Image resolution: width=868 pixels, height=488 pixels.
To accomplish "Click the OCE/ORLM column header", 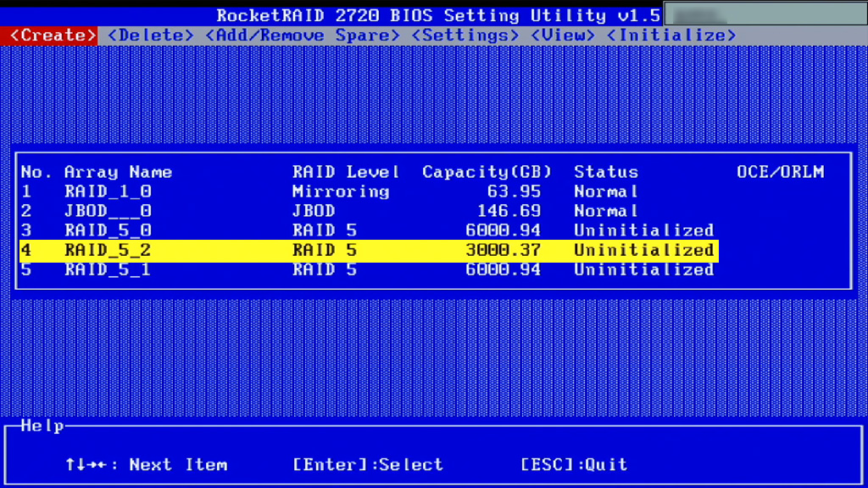I will [x=781, y=172].
